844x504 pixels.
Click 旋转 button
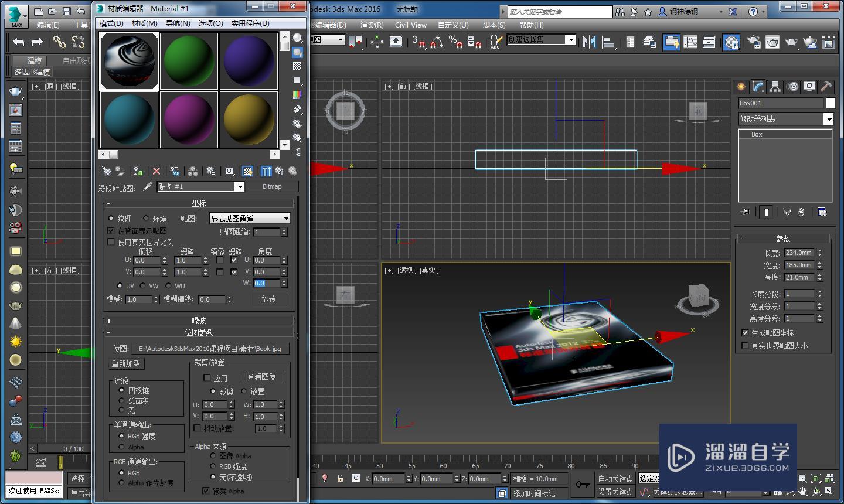click(x=268, y=299)
